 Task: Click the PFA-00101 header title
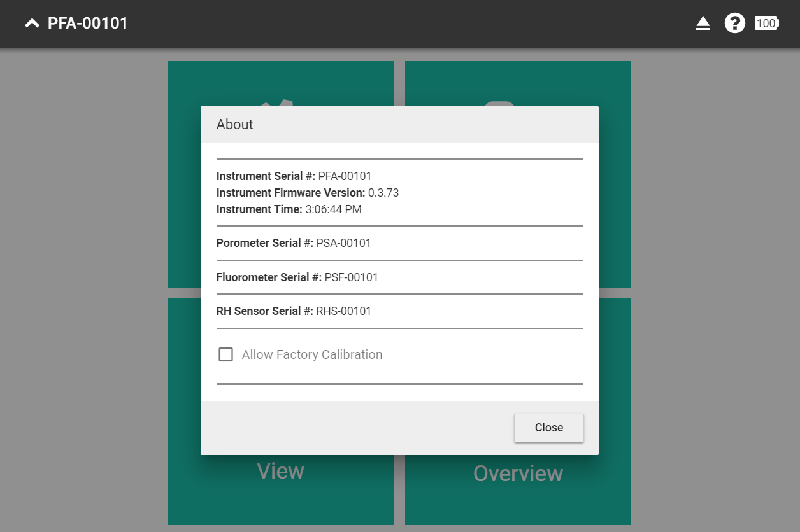pos(88,24)
